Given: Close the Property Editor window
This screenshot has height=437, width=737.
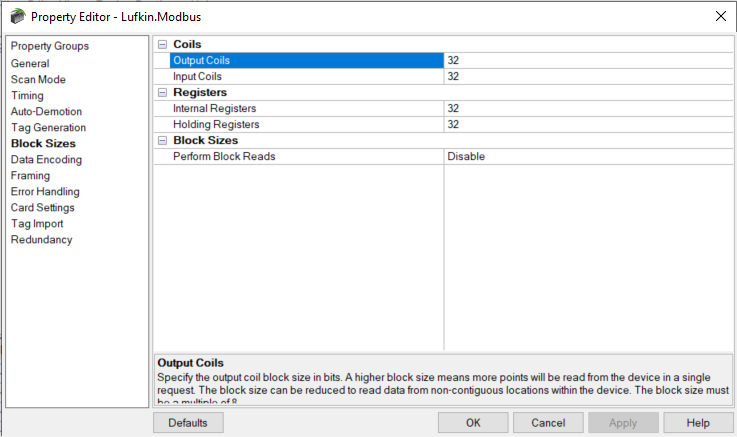Looking at the screenshot, I should tap(721, 16).
